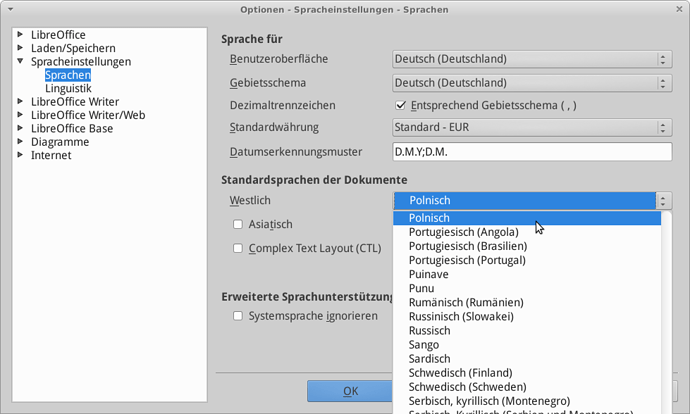The image size is (690, 414).
Task: Select the LibreOffice Base tree entry label
Action: [x=72, y=128]
